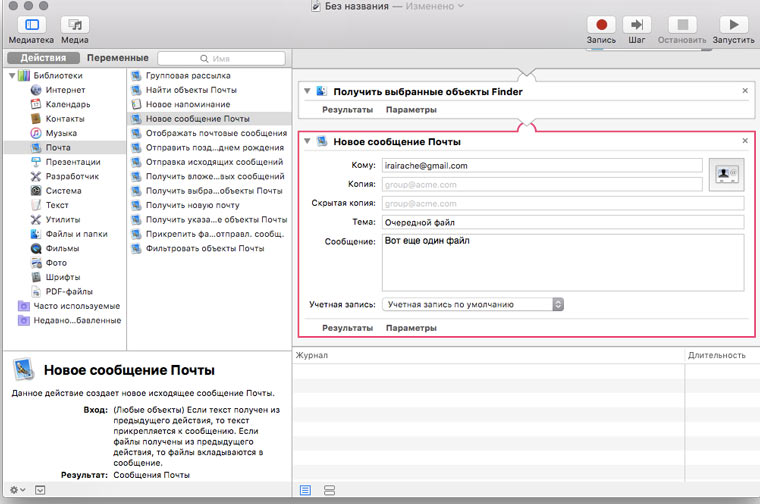Click the Запись record button
760x504 pixels.
click(x=601, y=25)
